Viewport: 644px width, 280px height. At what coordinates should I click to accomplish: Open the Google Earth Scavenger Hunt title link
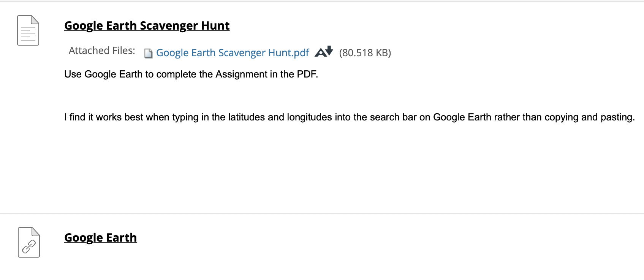[147, 25]
